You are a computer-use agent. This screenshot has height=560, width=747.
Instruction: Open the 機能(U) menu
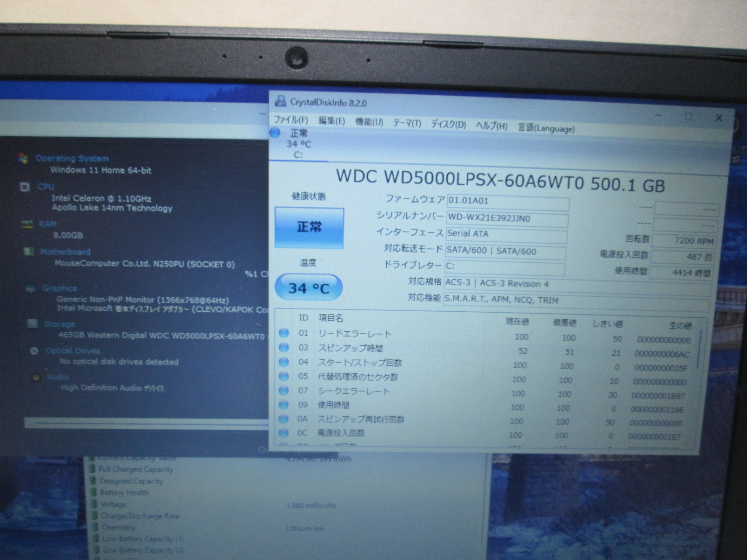click(x=369, y=122)
